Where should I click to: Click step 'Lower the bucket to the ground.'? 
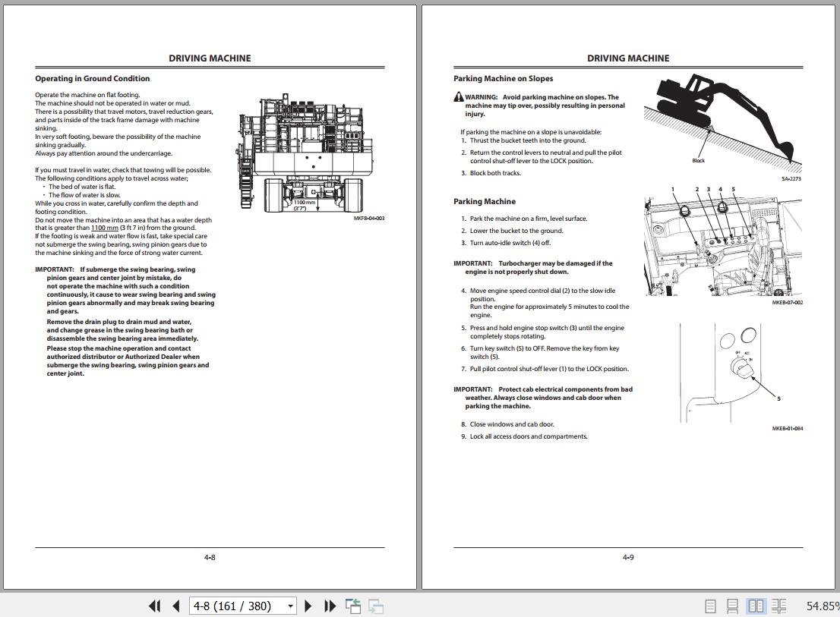point(516,231)
